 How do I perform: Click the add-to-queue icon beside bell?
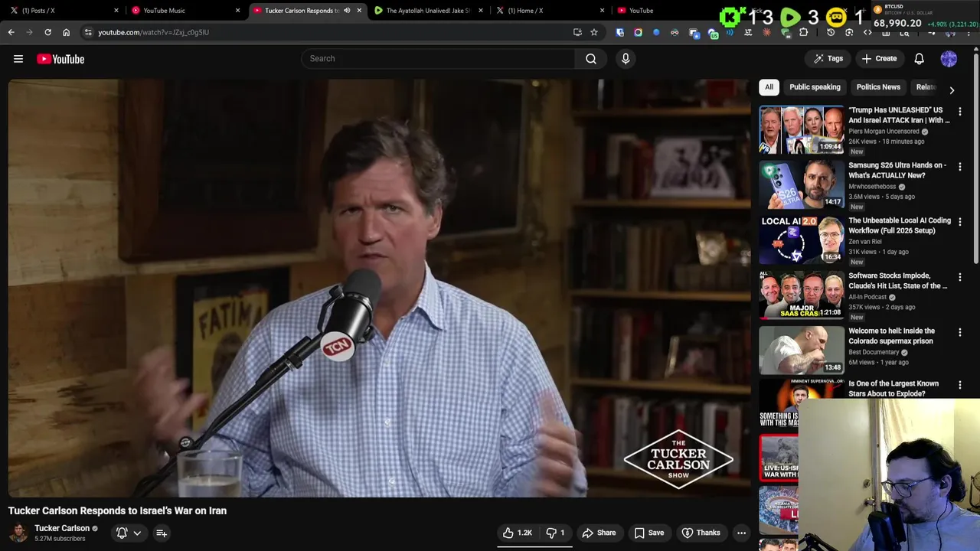162,533
